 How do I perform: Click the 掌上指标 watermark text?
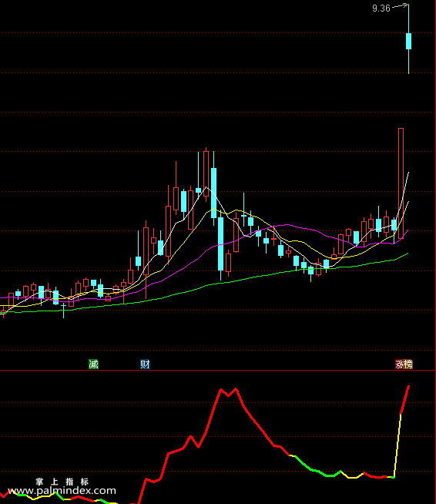pyautogui.click(x=62, y=482)
